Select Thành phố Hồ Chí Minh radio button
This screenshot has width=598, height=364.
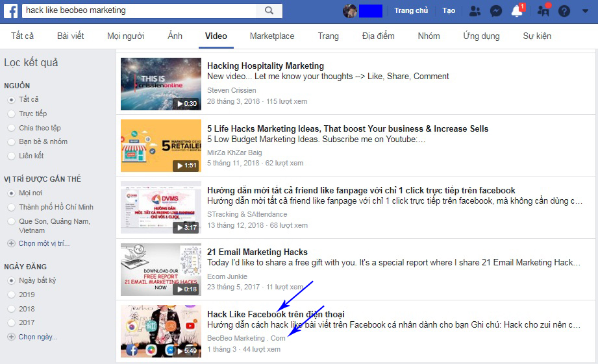coord(12,208)
